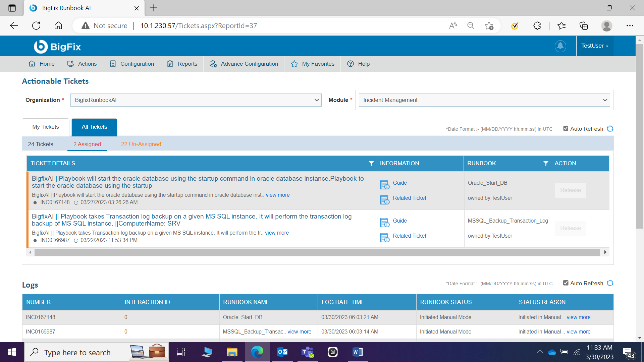Click the Related Ticket icon for INC0166987

click(385, 238)
